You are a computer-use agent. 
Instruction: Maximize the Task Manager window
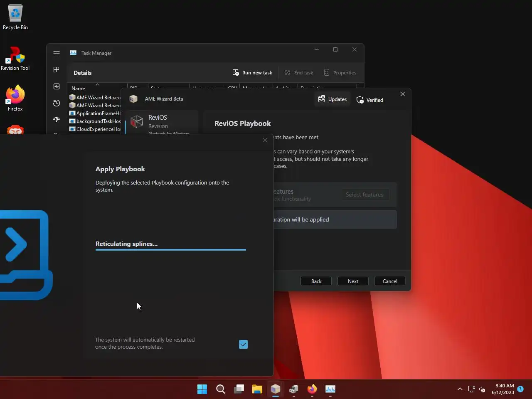tap(335, 49)
